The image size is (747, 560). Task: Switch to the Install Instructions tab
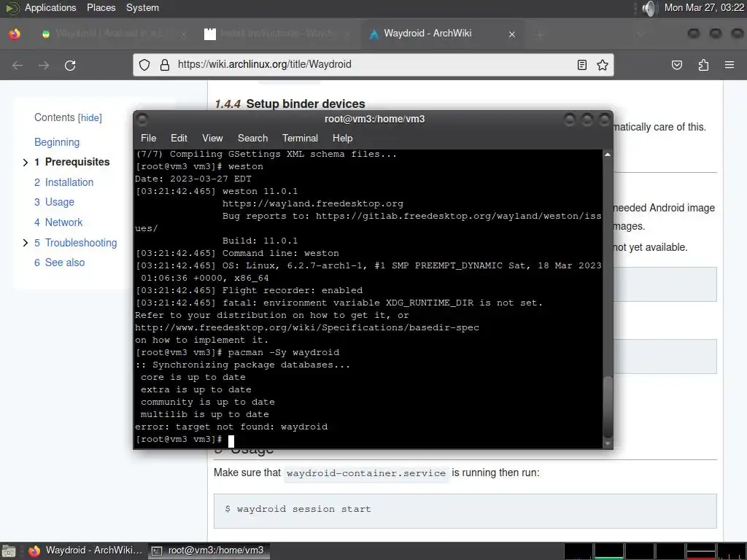point(277,34)
